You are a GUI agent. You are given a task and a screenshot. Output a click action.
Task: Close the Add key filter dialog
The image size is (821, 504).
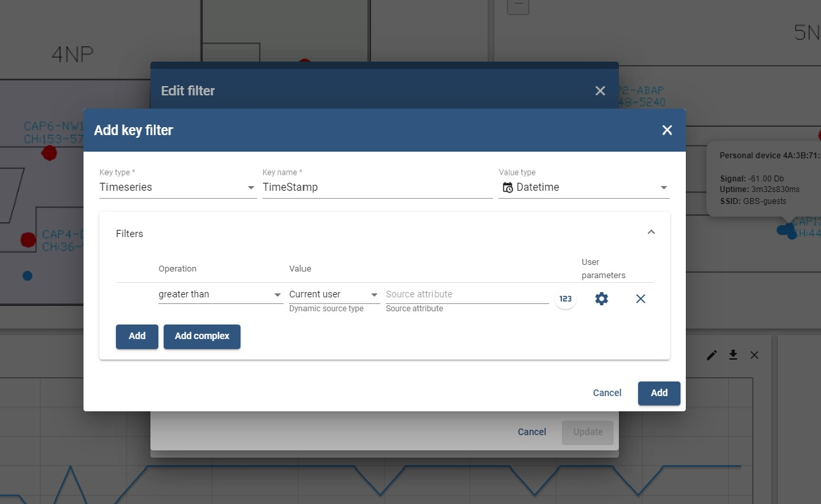coord(667,130)
